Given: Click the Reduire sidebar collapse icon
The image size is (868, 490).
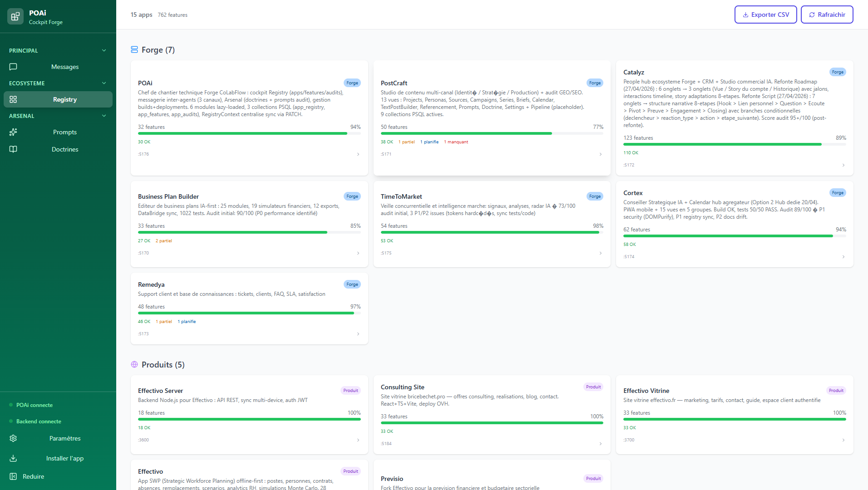Looking at the screenshot, I should [x=13, y=476].
